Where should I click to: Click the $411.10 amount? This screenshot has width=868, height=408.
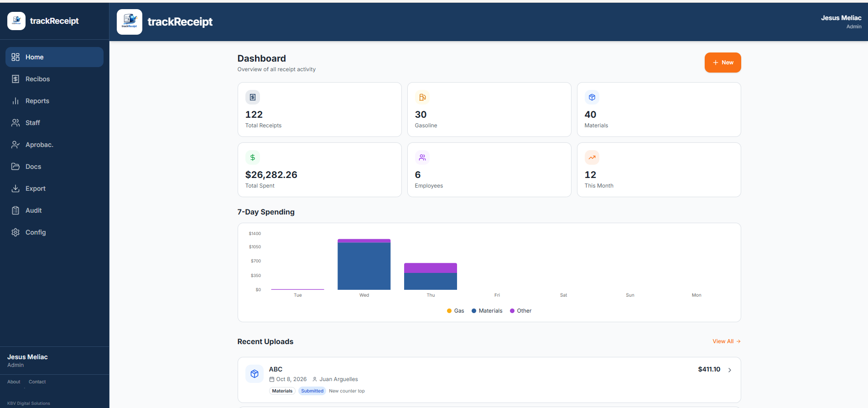[x=709, y=369]
